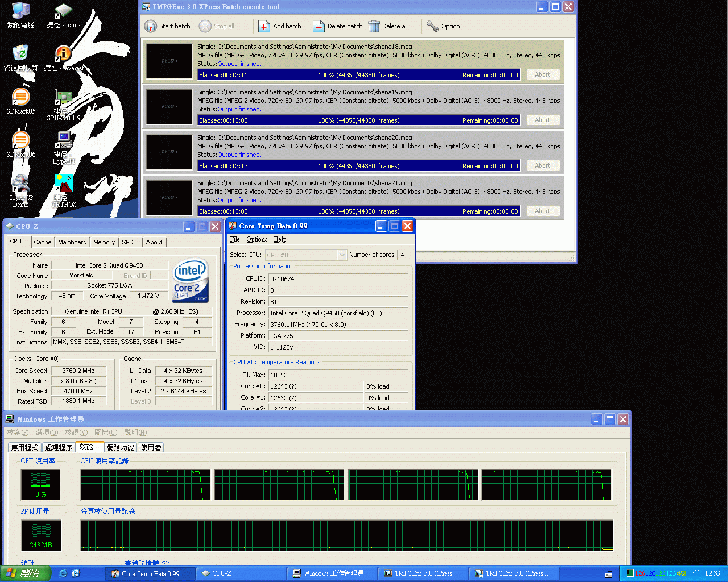Switch to the Mainboard tab in CPU-Z
Image resolution: width=728 pixels, height=582 pixels.
(x=72, y=242)
